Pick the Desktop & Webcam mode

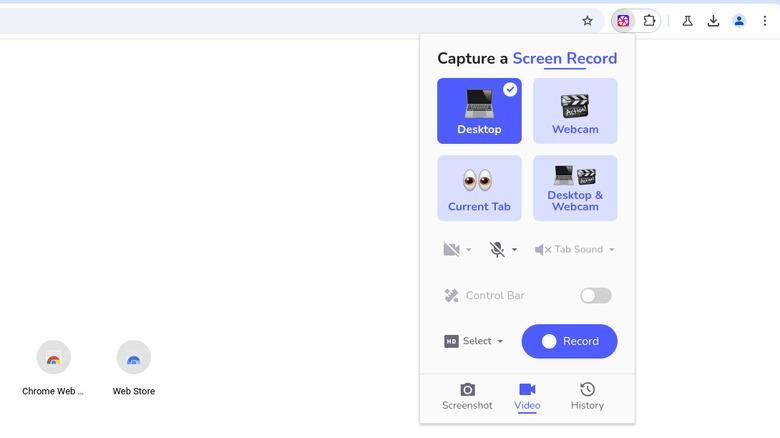coord(575,188)
